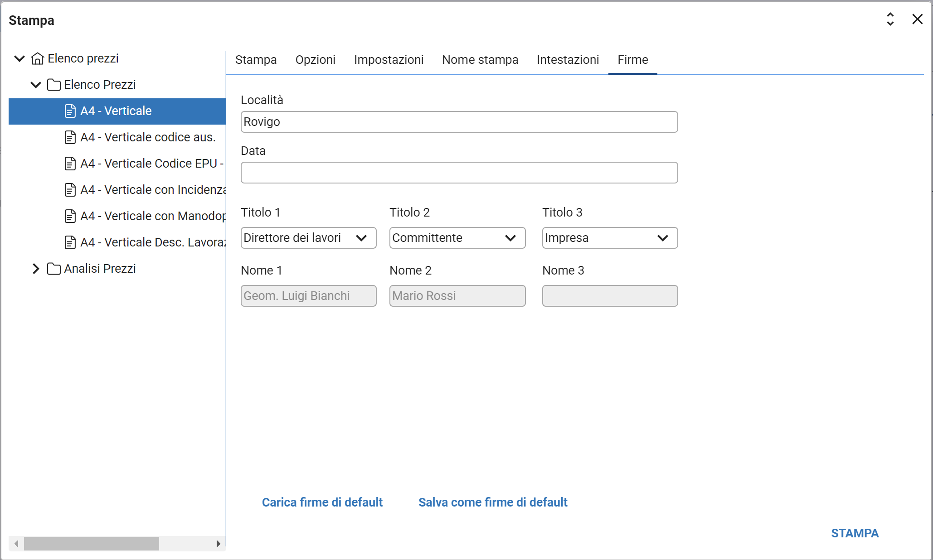Click into the Data input field
This screenshot has height=560, width=933.
pyautogui.click(x=459, y=173)
